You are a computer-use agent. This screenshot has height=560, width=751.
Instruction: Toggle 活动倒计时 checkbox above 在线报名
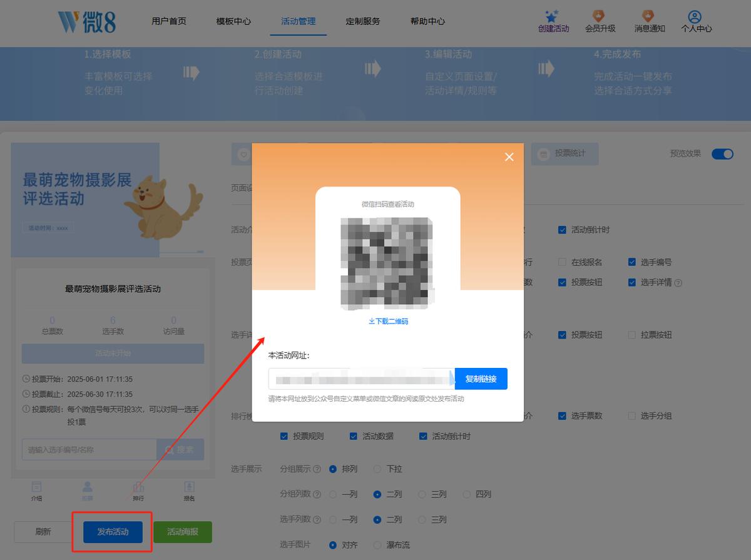(562, 230)
